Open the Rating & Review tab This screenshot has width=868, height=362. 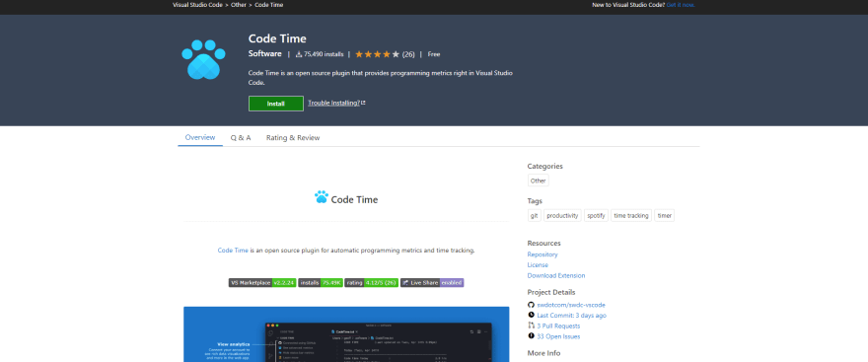tap(293, 138)
